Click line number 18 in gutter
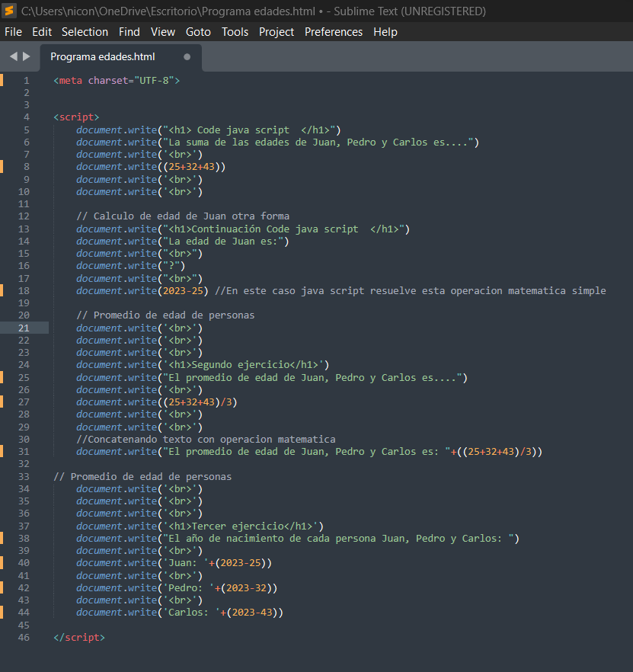The height and width of the screenshot is (672, 633). pos(24,291)
